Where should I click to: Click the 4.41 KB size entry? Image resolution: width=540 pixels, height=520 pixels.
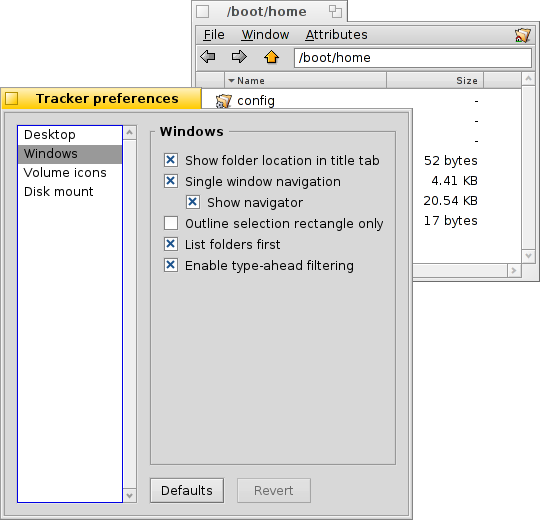454,180
